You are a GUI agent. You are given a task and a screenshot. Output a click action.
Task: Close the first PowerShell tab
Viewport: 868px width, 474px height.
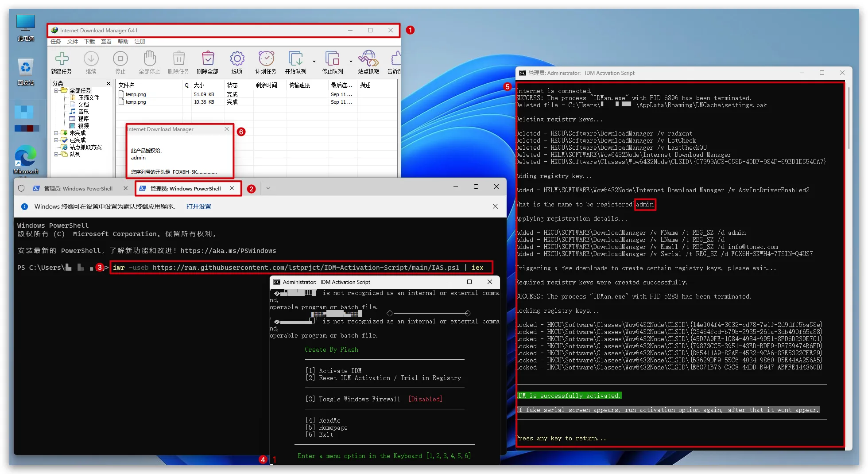pyautogui.click(x=125, y=188)
